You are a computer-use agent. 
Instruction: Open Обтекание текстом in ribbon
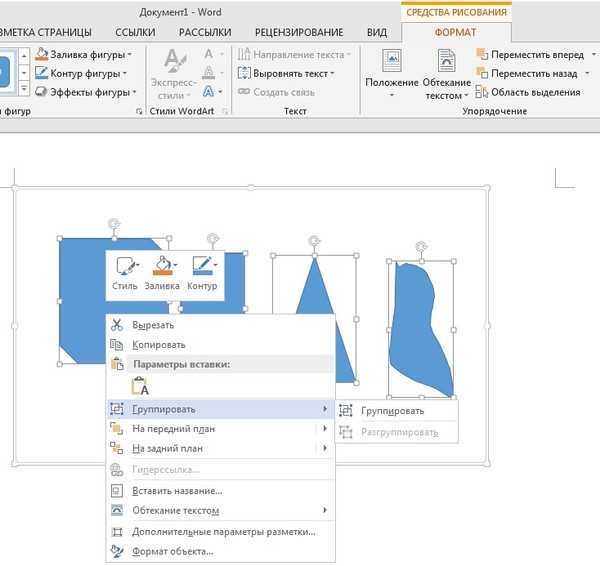[447, 74]
